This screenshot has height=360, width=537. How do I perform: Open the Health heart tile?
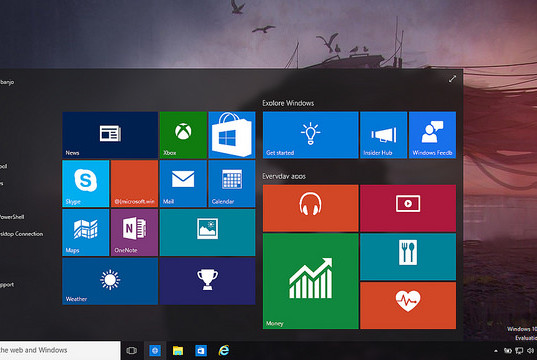(408, 306)
